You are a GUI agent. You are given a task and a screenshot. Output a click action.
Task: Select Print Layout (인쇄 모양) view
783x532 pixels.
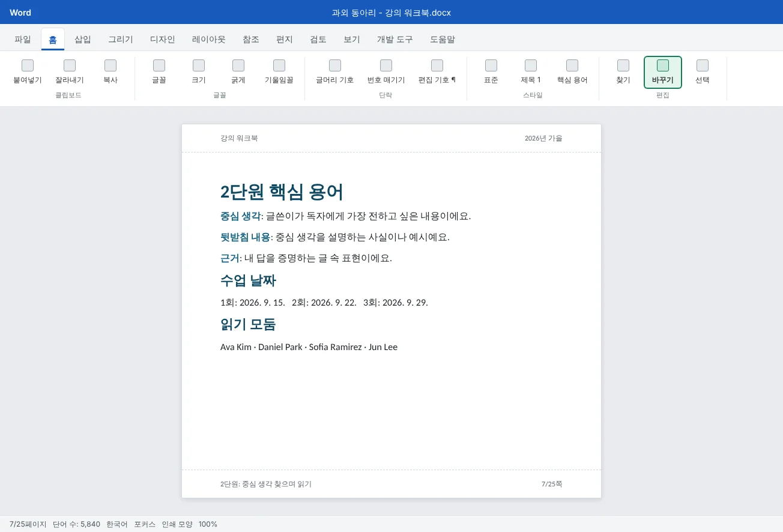coord(177,524)
